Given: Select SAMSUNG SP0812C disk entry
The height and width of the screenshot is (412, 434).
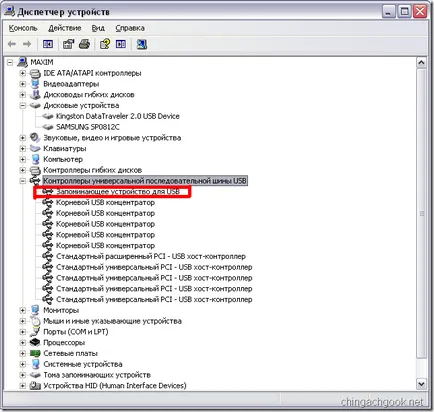Looking at the screenshot, I should click(x=88, y=127).
